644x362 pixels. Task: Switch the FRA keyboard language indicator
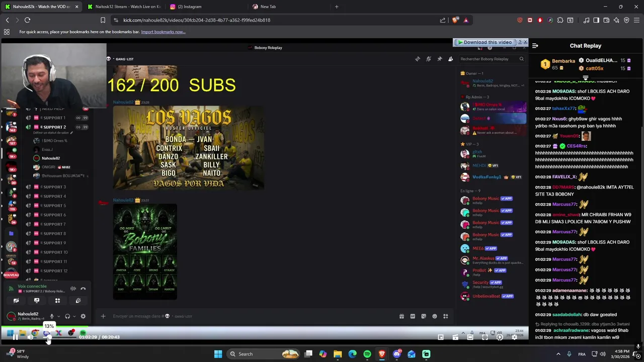click(x=582, y=354)
